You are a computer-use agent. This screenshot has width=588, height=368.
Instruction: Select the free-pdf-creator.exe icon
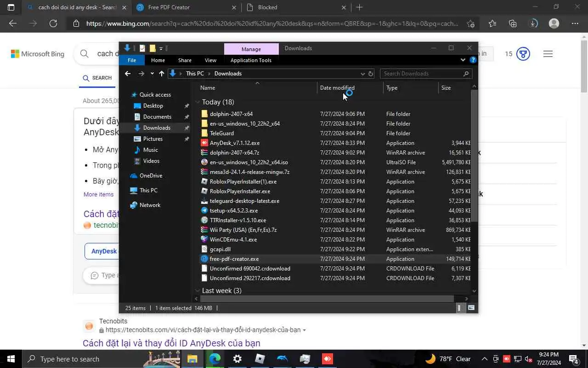click(204, 259)
